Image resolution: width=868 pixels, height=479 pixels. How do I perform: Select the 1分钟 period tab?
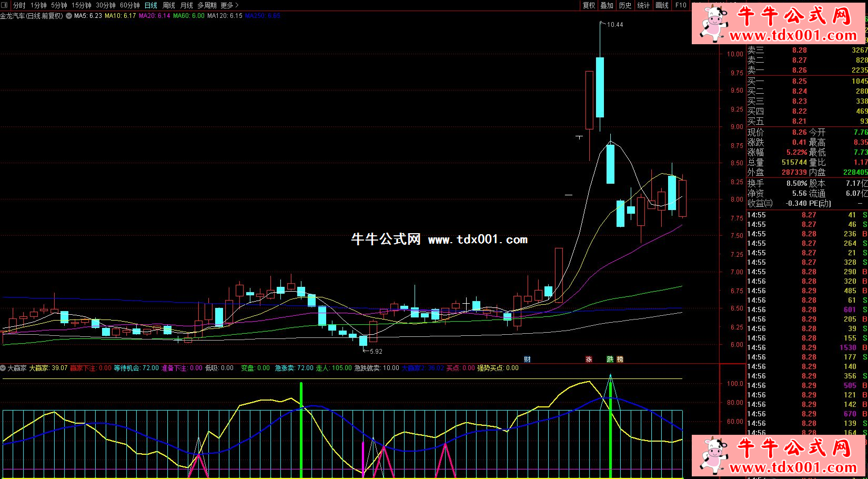[x=38, y=5]
